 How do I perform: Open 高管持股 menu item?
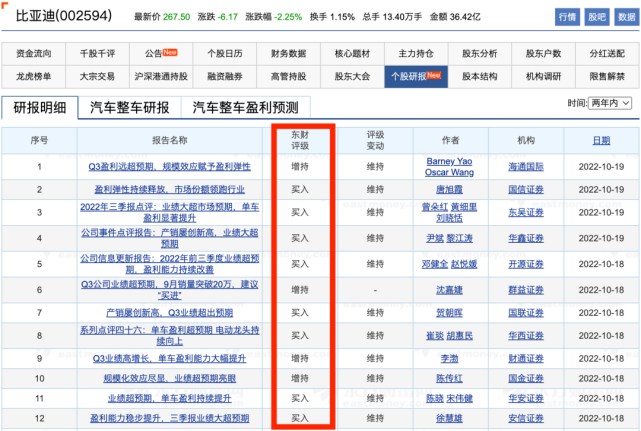click(289, 76)
